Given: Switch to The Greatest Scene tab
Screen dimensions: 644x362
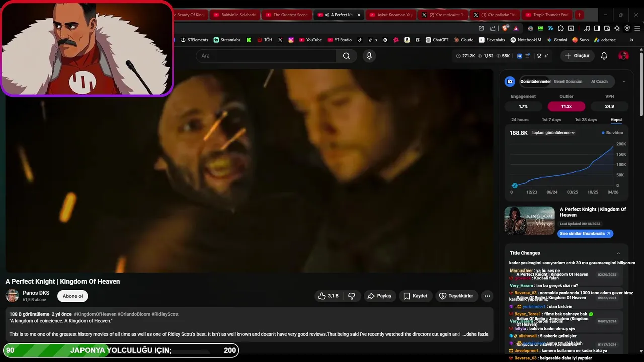Looking at the screenshot, I should tap(286, 15).
